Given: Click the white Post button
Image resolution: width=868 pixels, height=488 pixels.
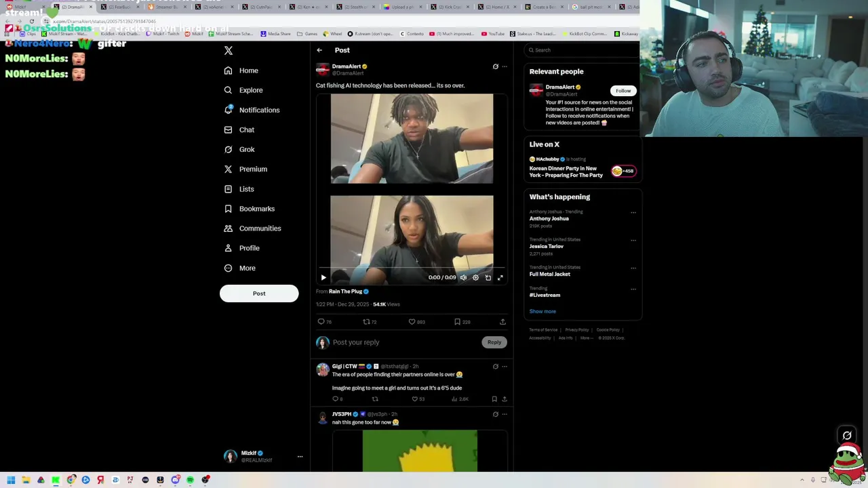Looking at the screenshot, I should 259,293.
